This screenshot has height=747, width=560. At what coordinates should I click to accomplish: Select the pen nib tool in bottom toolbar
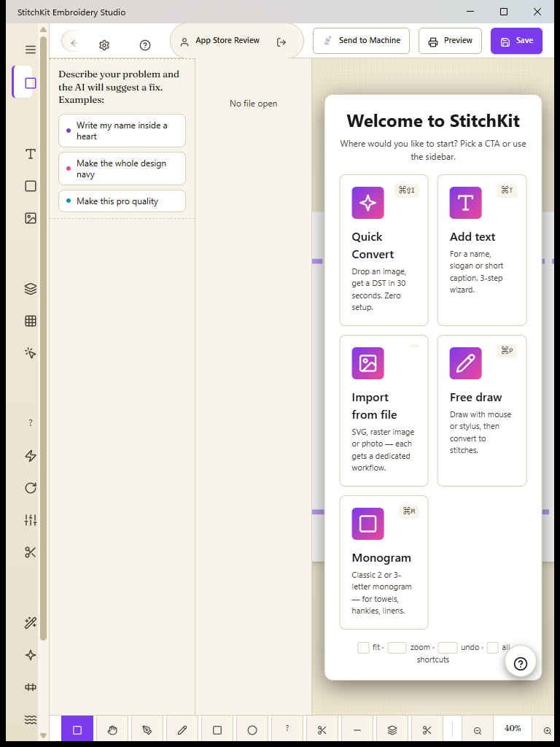click(147, 729)
